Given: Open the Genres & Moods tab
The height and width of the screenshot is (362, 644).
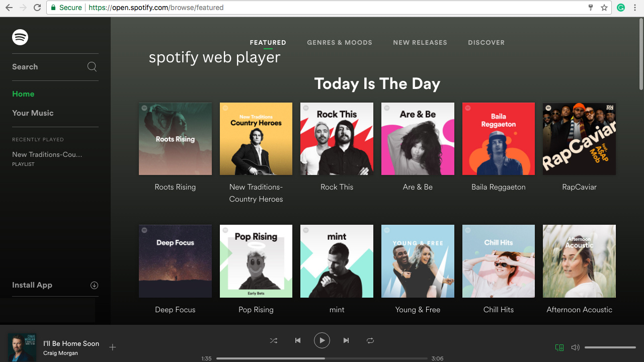Looking at the screenshot, I should click(340, 43).
